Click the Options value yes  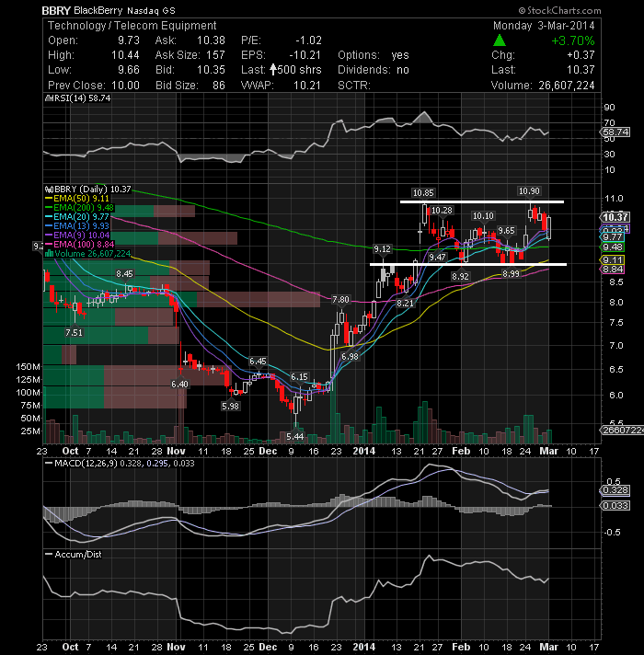[400, 55]
